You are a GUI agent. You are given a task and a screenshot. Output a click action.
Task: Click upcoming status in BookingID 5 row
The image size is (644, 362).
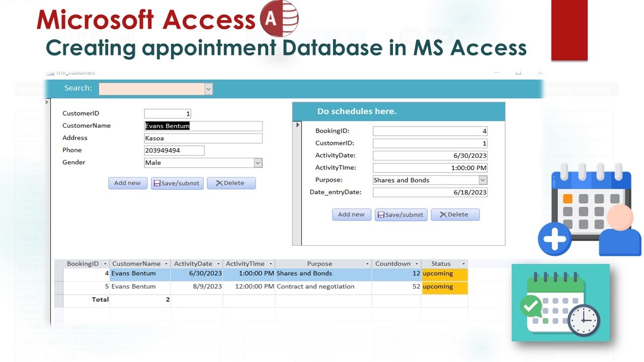445,287
